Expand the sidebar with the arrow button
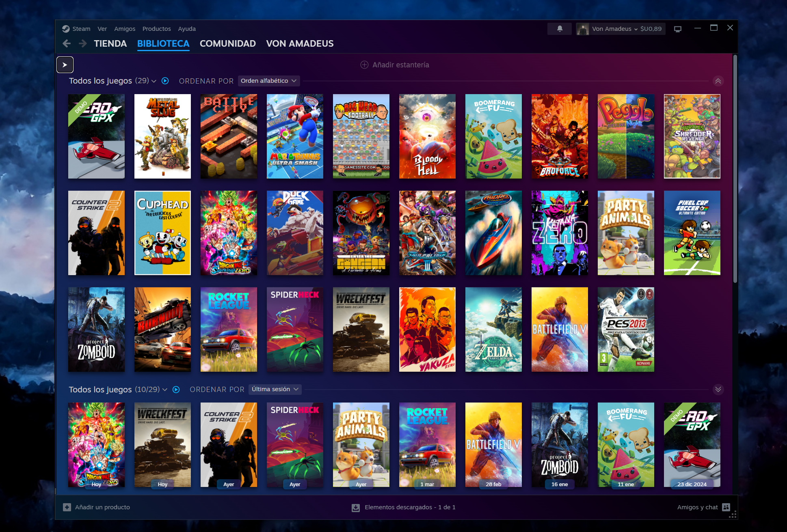This screenshot has width=787, height=532. 65,65
